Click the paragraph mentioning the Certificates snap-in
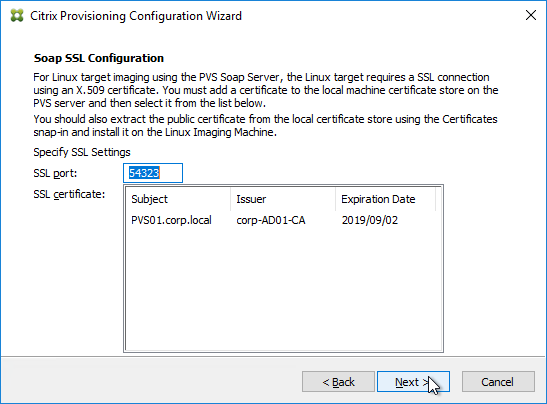 [x=265, y=126]
